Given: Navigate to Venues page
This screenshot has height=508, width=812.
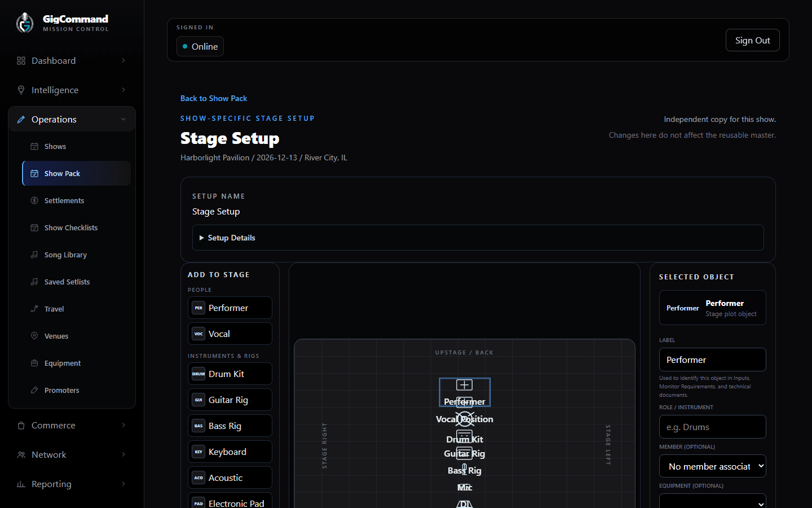Looking at the screenshot, I should [x=77, y=336].
